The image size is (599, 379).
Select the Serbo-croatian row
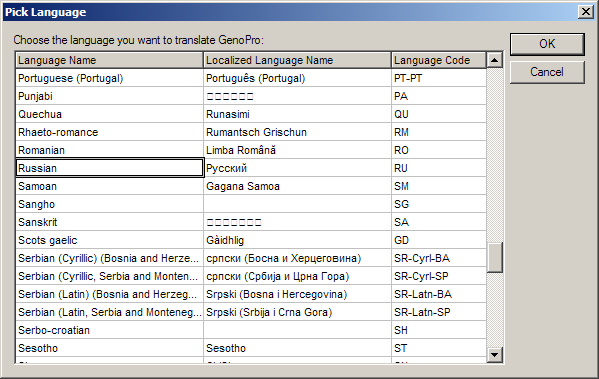[251, 330]
